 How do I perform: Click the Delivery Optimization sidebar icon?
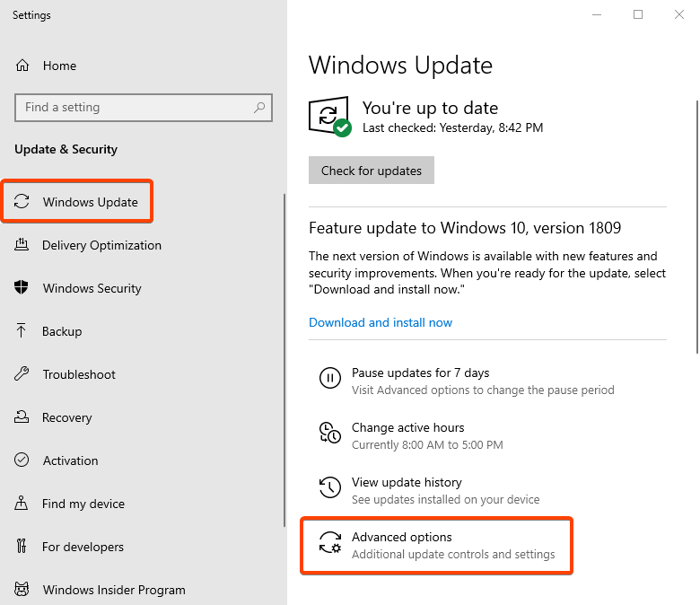tap(22, 245)
